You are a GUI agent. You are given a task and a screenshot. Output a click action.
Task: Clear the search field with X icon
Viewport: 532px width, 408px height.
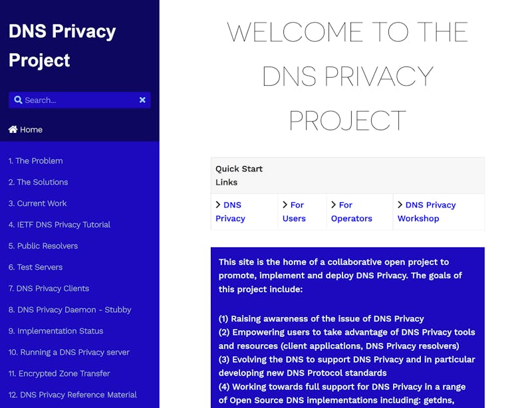(x=142, y=100)
